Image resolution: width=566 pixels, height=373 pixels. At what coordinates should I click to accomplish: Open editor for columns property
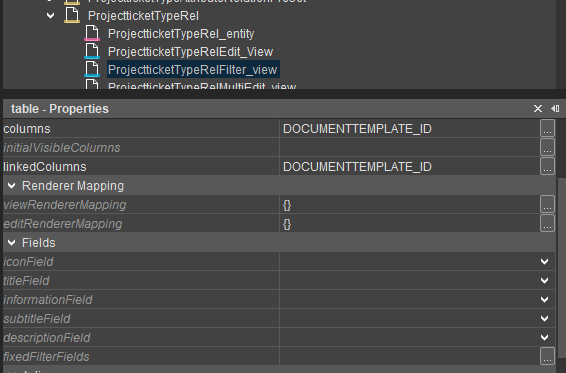[x=547, y=129]
